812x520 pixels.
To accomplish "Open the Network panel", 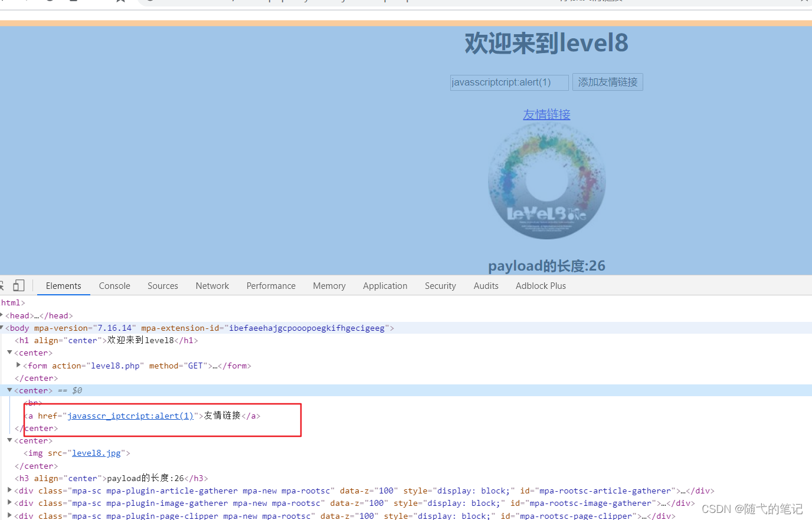I will click(212, 285).
